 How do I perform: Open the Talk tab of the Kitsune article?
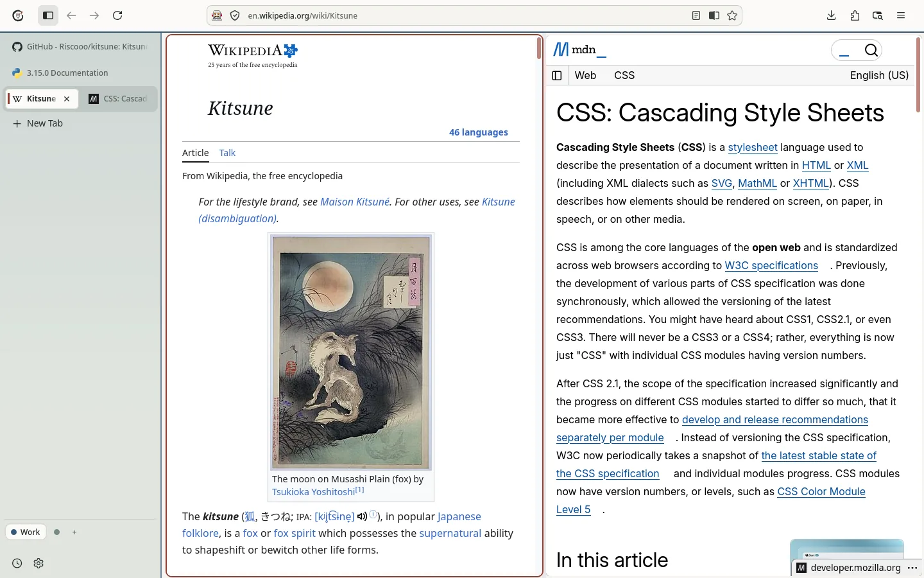[227, 153]
